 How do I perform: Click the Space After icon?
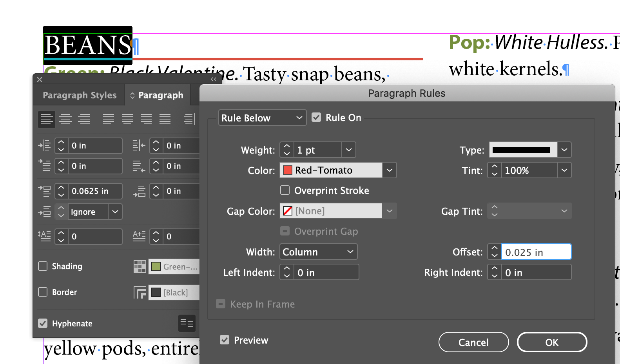(x=139, y=191)
